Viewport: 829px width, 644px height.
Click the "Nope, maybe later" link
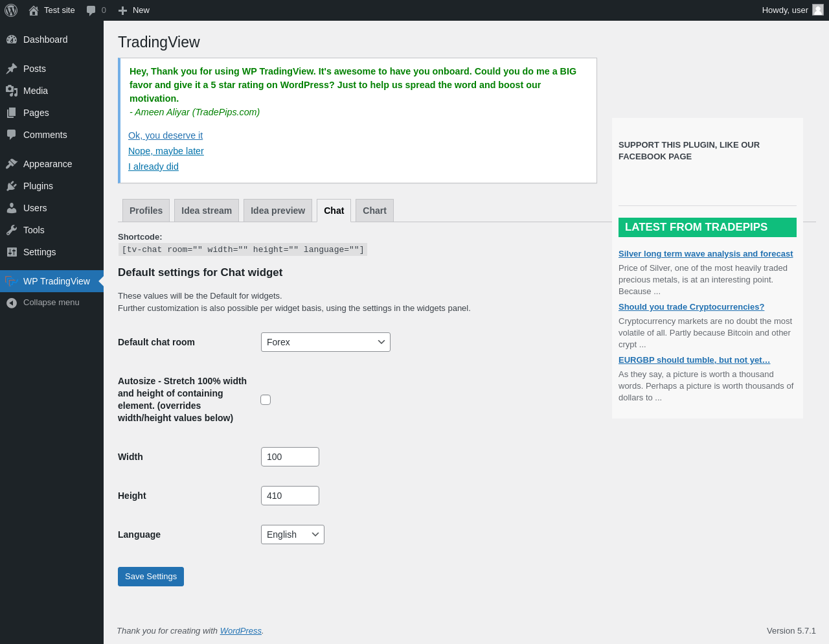(x=166, y=151)
